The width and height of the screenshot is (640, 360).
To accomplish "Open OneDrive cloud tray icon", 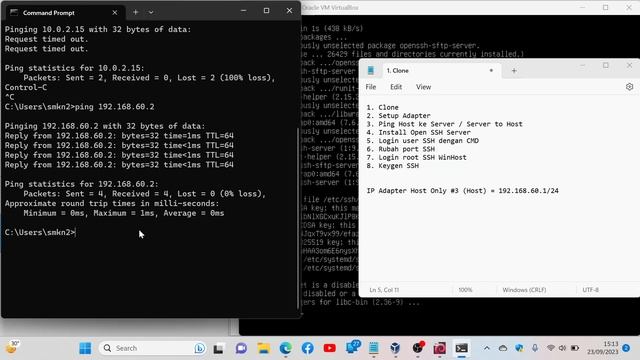I will 503,348.
